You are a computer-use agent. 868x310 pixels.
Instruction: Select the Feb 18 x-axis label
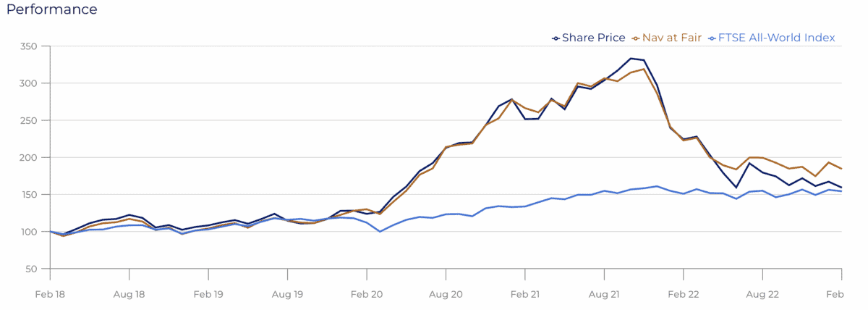click(50, 295)
